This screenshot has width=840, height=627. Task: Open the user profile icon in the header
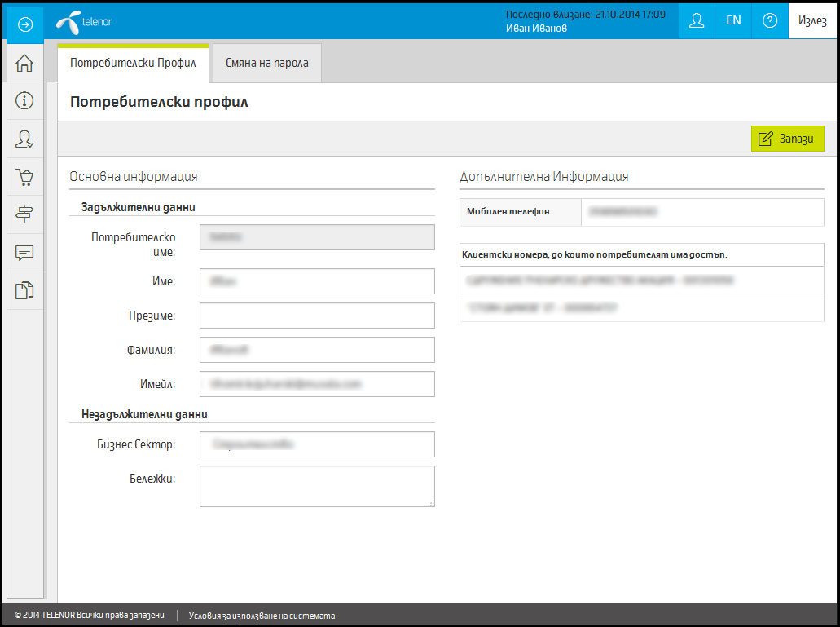[697, 21]
